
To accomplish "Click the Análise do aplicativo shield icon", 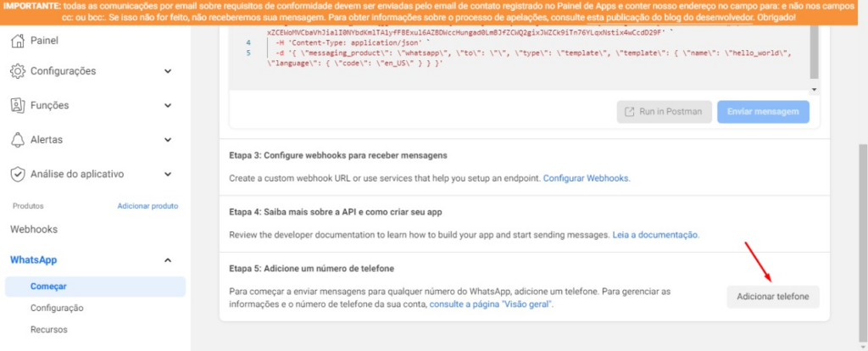I will click(x=17, y=174).
